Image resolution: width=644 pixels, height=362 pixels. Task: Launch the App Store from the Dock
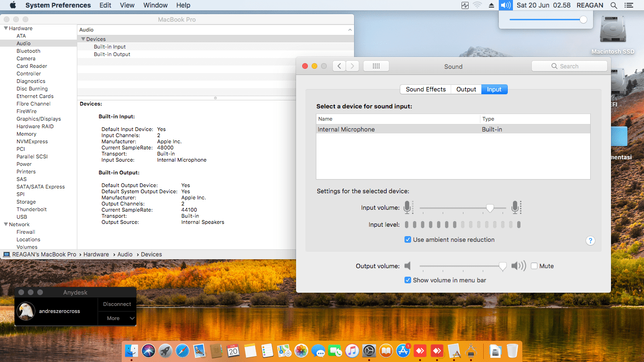(403, 351)
